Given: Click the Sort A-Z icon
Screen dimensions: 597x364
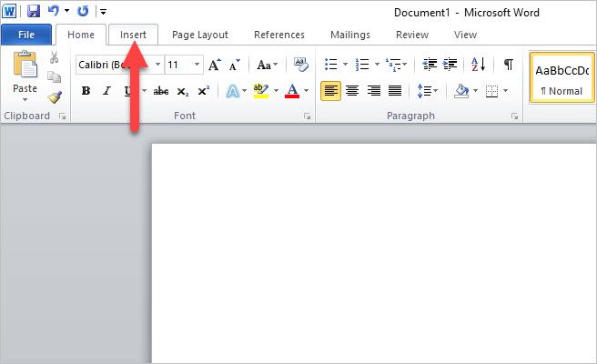Looking at the screenshot, I should pyautogui.click(x=478, y=65).
